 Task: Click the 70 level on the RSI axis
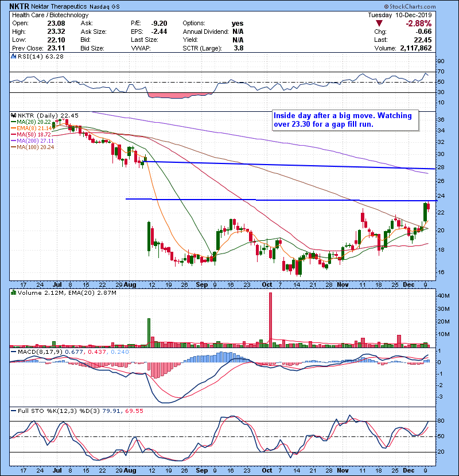[441, 72]
